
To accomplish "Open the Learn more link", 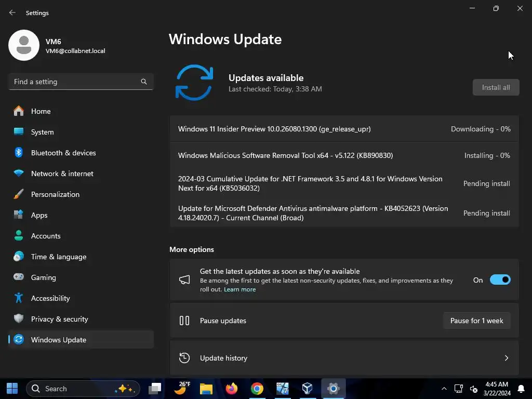I will [x=240, y=289].
